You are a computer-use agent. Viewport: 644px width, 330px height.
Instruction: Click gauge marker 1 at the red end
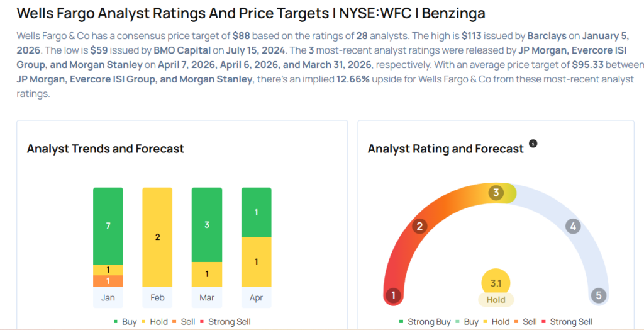pyautogui.click(x=394, y=295)
